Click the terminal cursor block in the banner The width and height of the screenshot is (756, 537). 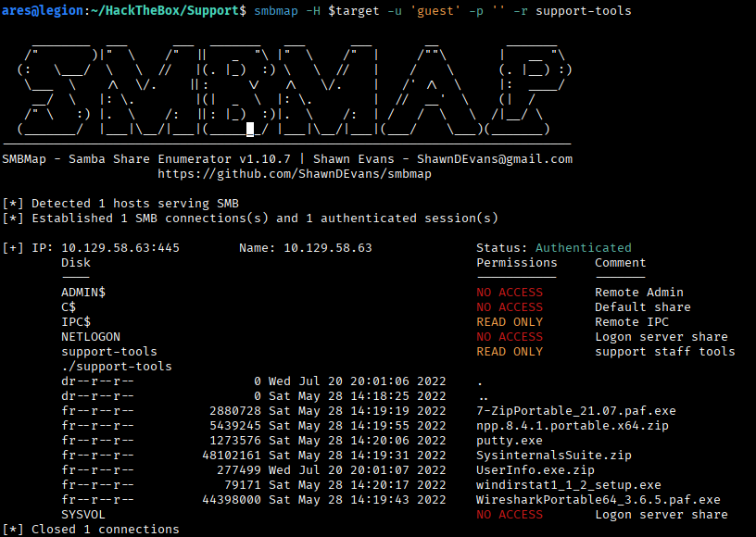pos(250,130)
